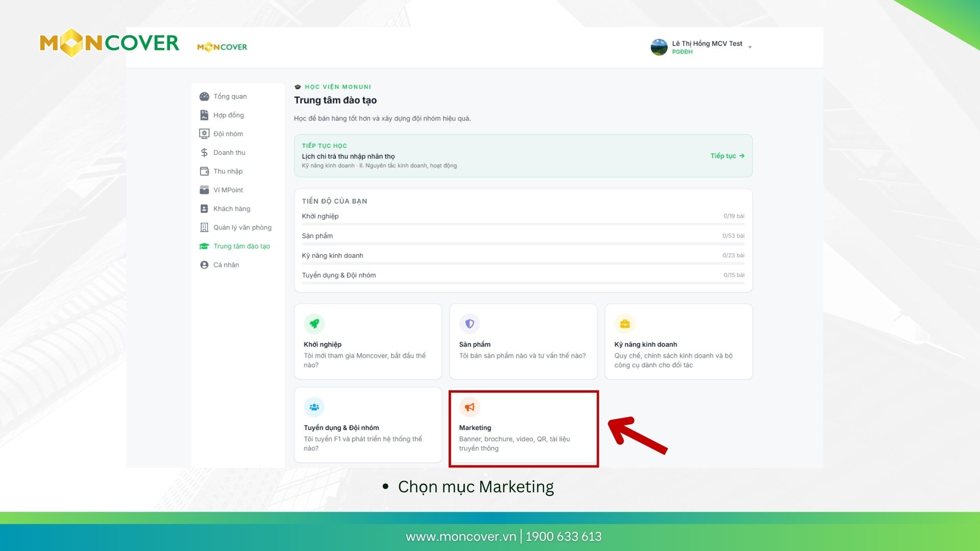The height and width of the screenshot is (551, 980).
Task: Click the Tổng quan dashboard icon
Action: pos(204,96)
